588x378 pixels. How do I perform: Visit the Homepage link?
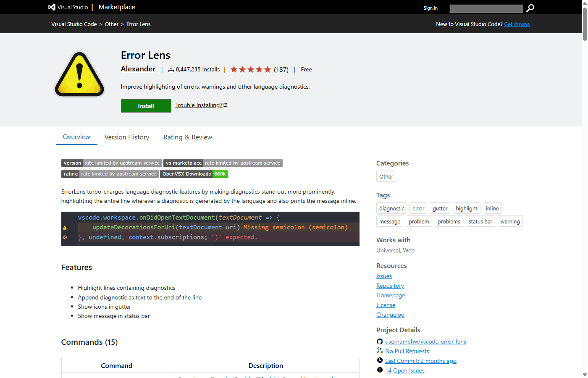[391, 295]
